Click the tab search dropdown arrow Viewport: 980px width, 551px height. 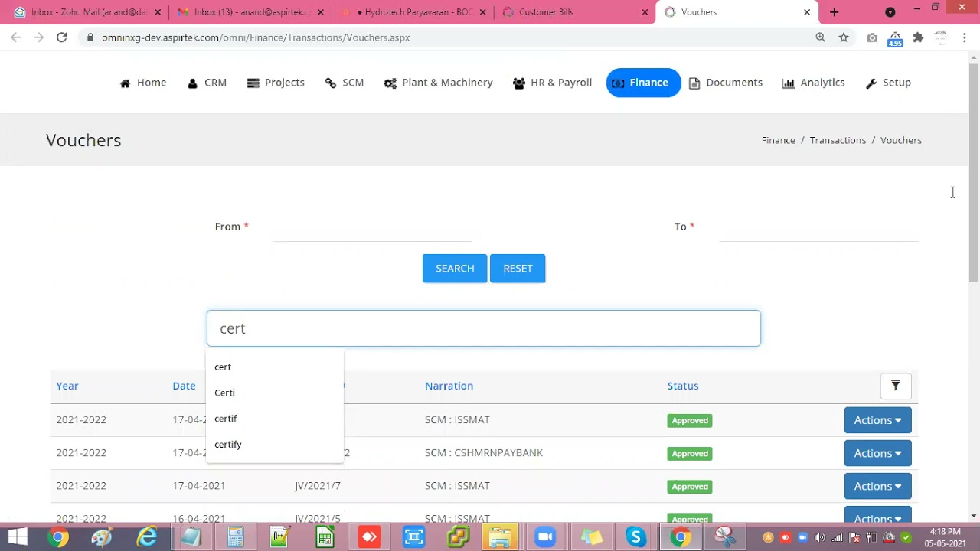(x=890, y=12)
